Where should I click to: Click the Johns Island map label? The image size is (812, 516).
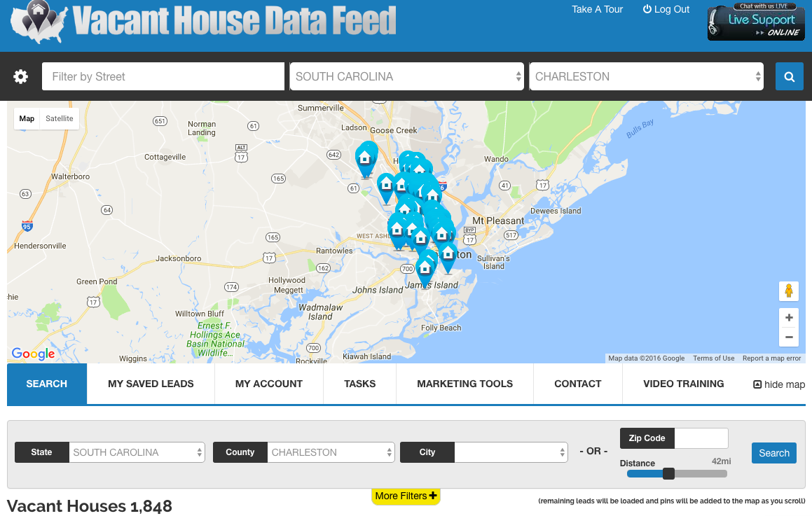click(x=378, y=290)
